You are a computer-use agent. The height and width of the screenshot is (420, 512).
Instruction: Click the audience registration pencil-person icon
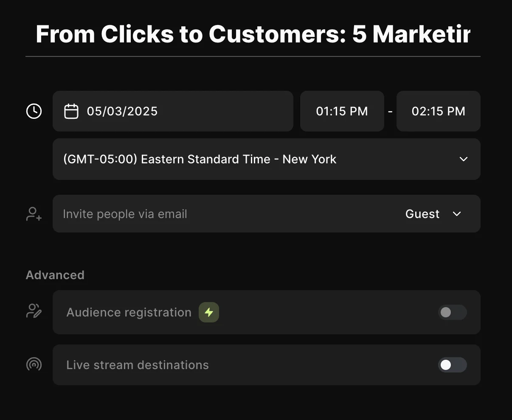tap(34, 311)
